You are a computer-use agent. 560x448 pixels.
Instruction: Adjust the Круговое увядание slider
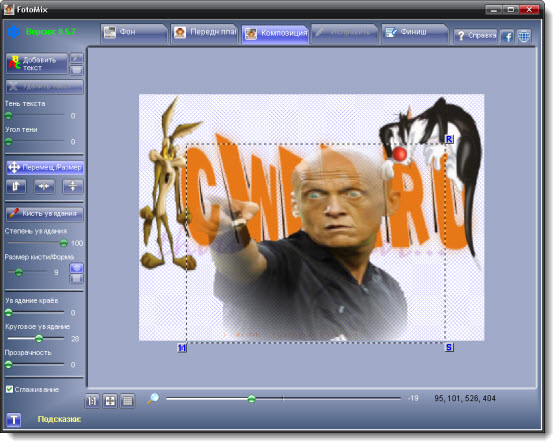click(39, 338)
